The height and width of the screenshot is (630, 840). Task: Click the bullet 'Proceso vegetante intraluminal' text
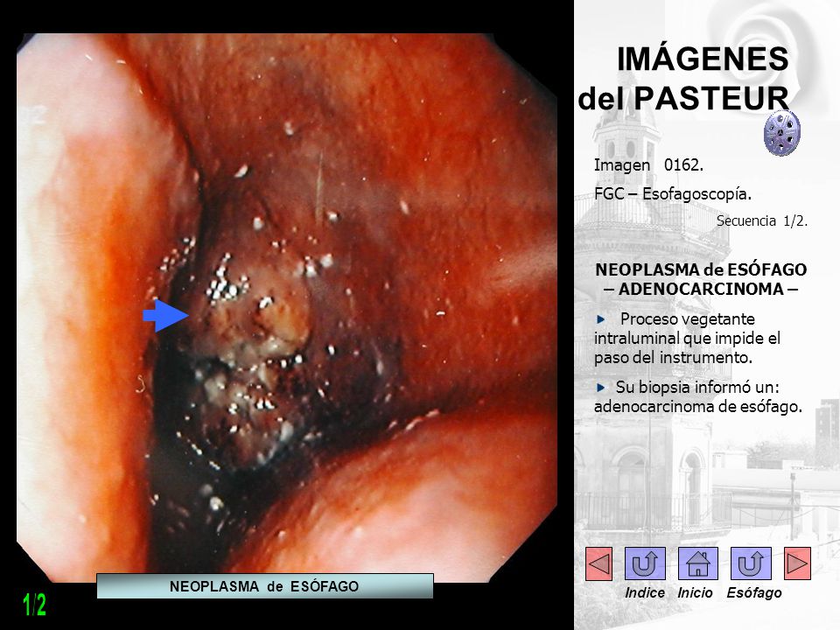688,338
